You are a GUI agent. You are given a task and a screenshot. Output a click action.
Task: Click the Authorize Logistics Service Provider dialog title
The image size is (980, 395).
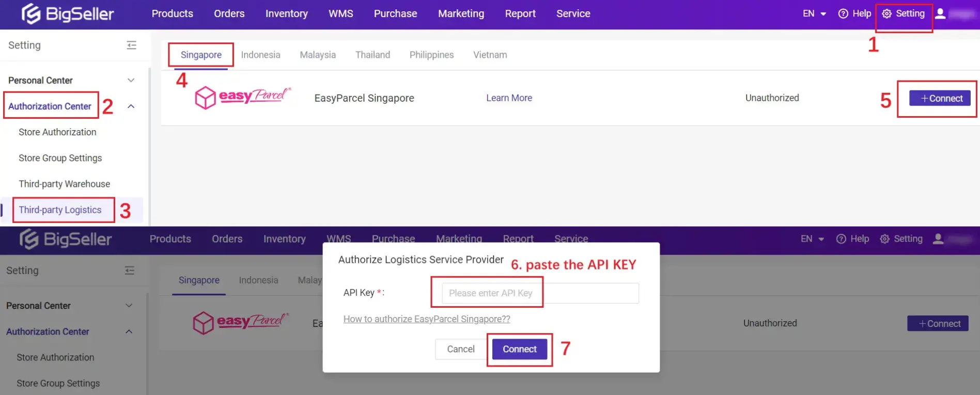[x=421, y=260]
